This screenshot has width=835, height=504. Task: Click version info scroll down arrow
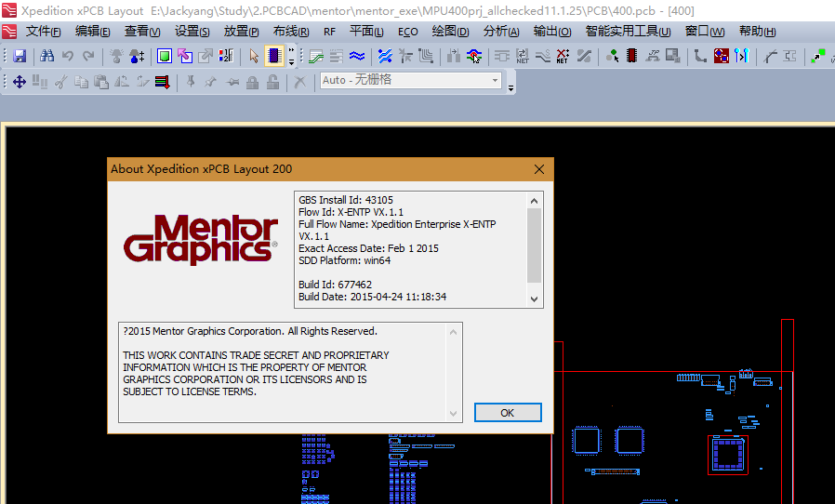534,299
